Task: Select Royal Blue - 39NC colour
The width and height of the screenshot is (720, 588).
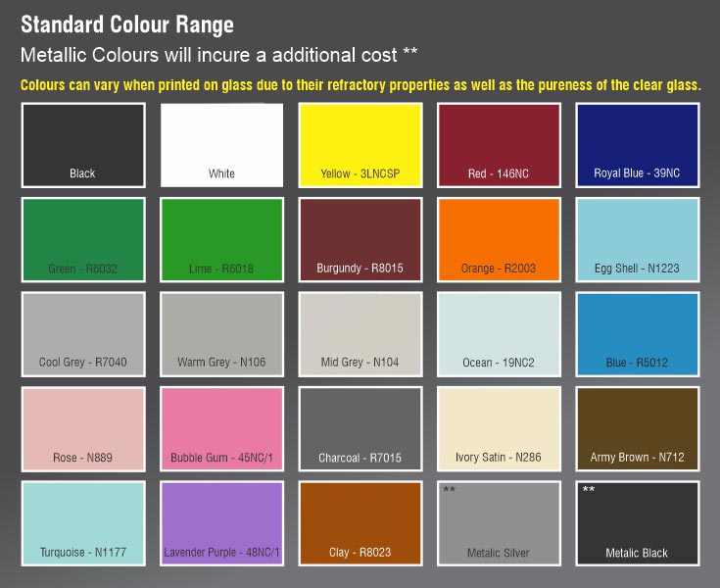Action: tap(637, 145)
